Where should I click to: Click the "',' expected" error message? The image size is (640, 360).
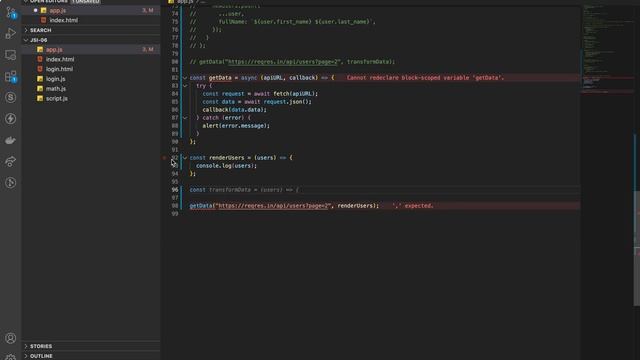click(x=413, y=206)
